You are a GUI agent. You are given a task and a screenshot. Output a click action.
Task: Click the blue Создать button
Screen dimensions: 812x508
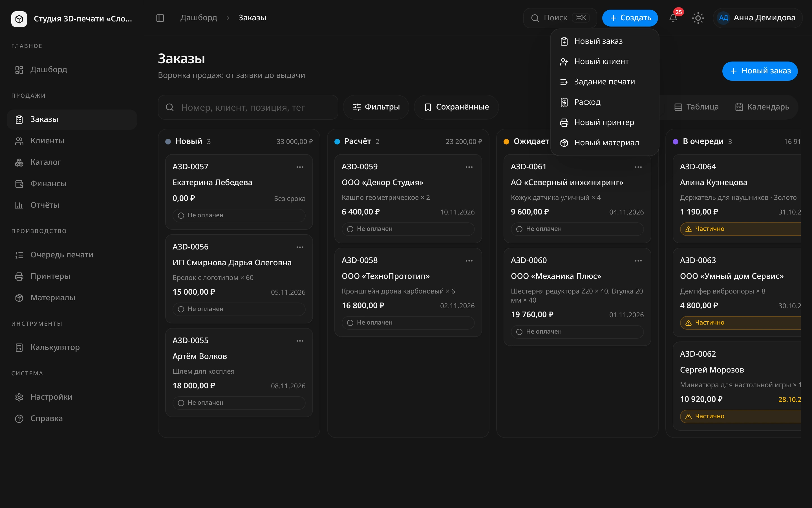(630, 18)
